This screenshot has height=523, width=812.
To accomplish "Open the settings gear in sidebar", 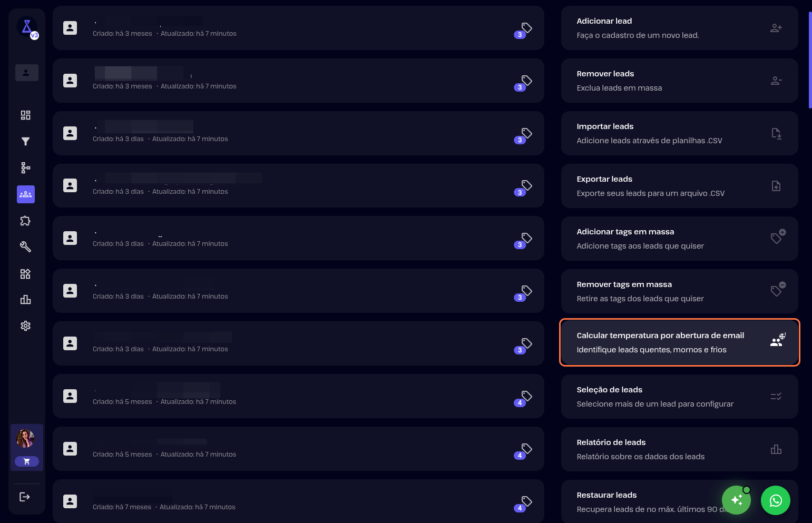I will (25, 326).
